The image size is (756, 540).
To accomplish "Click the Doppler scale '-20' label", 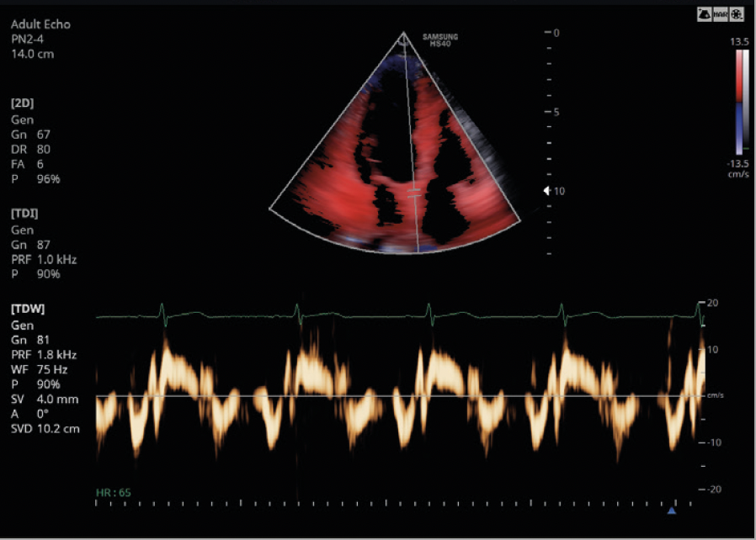I will coord(714,490).
